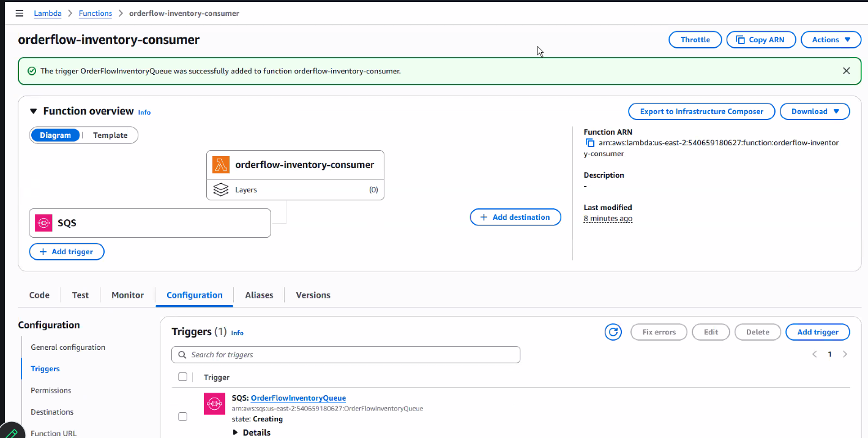Click the Copy ARN button
Screen dimensions: 868x438
click(761, 40)
